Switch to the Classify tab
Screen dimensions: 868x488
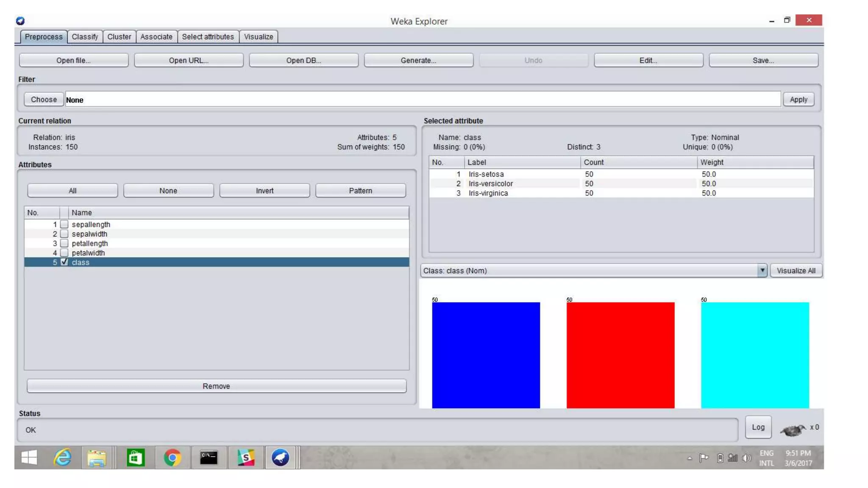click(x=85, y=37)
